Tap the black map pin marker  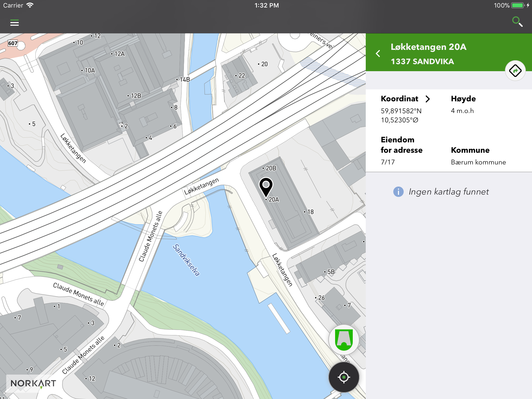(x=266, y=188)
